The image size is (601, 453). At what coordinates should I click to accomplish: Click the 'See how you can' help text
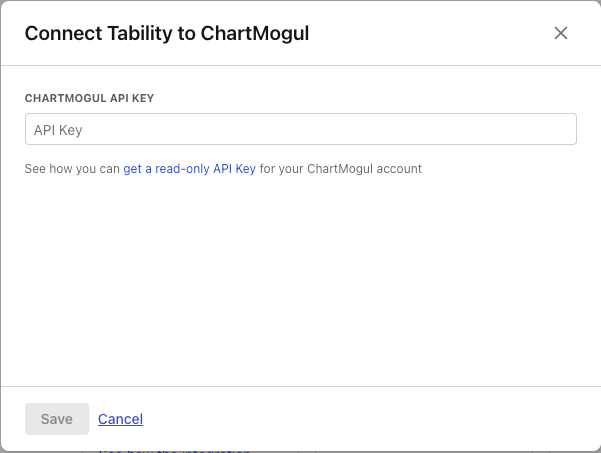point(72,169)
